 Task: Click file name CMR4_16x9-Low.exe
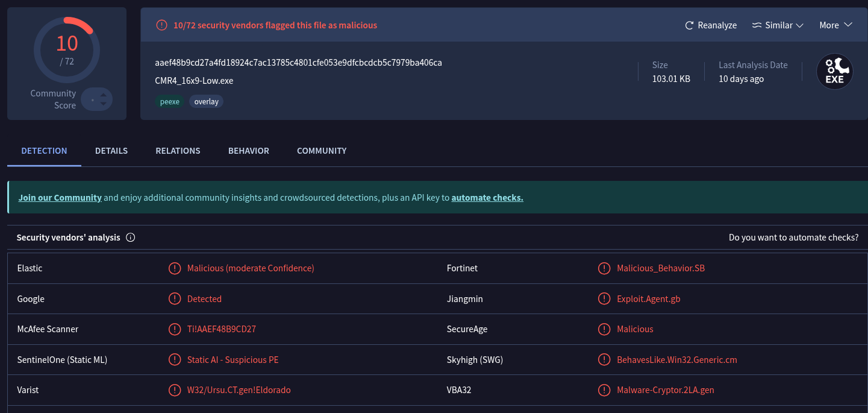coord(194,81)
